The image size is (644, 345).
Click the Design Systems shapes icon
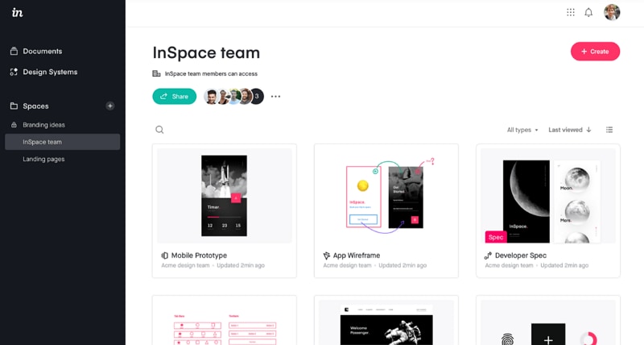[x=14, y=72]
